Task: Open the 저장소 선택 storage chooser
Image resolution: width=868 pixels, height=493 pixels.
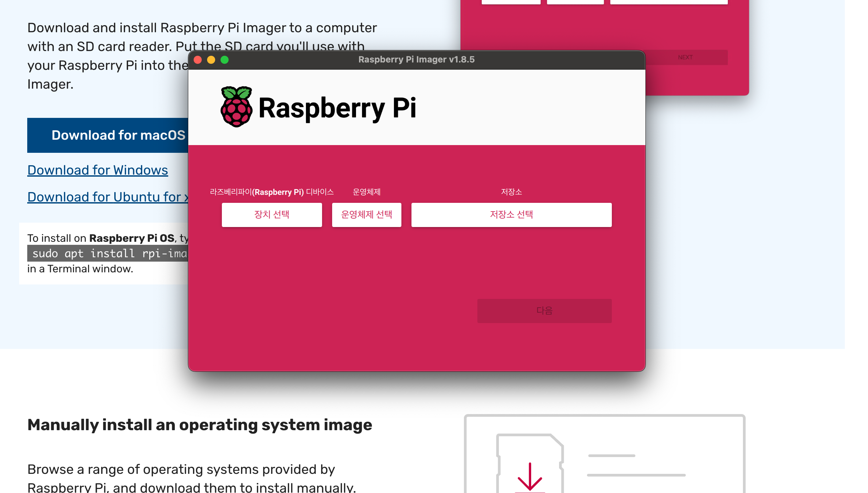Action: [511, 215]
